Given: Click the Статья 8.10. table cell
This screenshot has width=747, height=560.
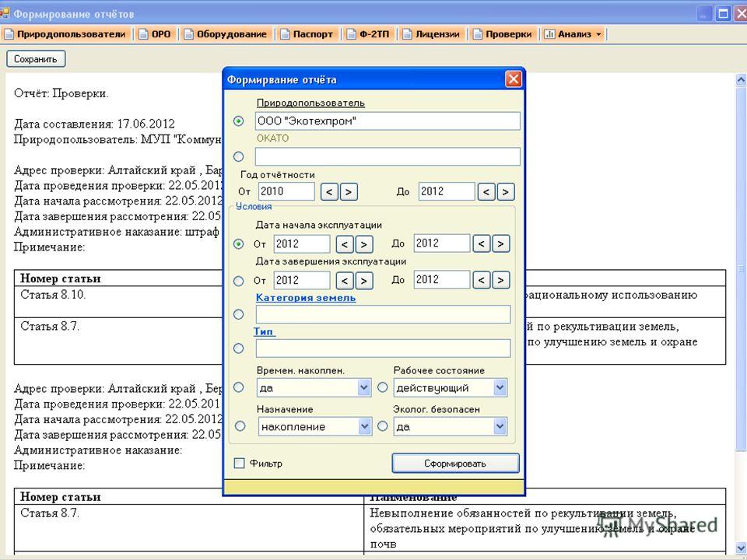Looking at the screenshot, I should (118, 302).
